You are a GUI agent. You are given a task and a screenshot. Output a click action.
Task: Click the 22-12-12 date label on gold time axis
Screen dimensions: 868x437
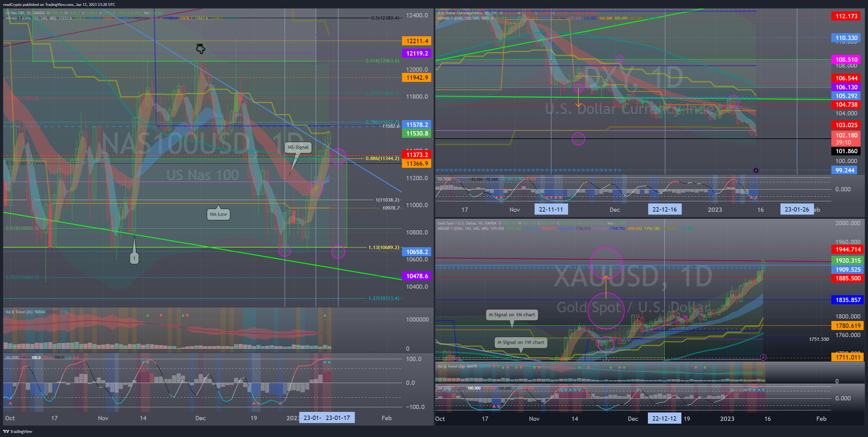pos(664,418)
